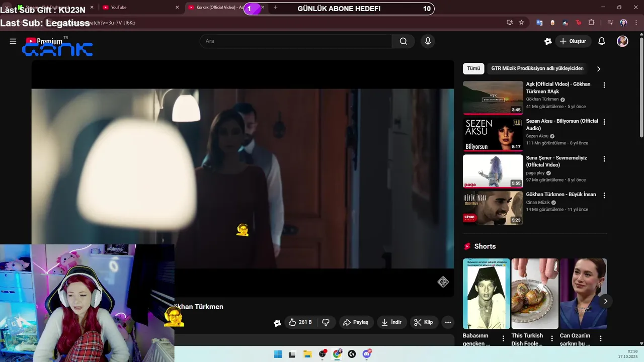Close the YouTube browser tab
Screen dimensions: 644x362
point(177,8)
